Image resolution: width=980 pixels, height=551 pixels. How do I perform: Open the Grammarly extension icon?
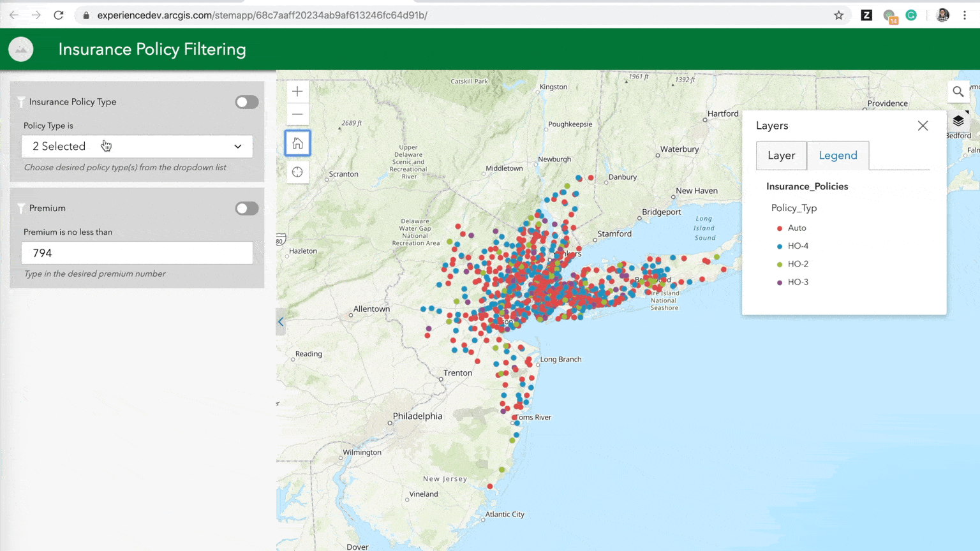pos(911,15)
